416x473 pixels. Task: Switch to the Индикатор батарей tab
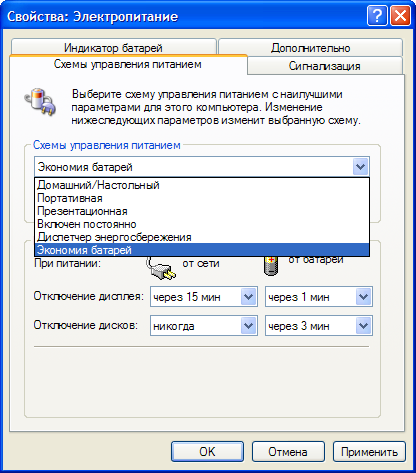pos(113,47)
